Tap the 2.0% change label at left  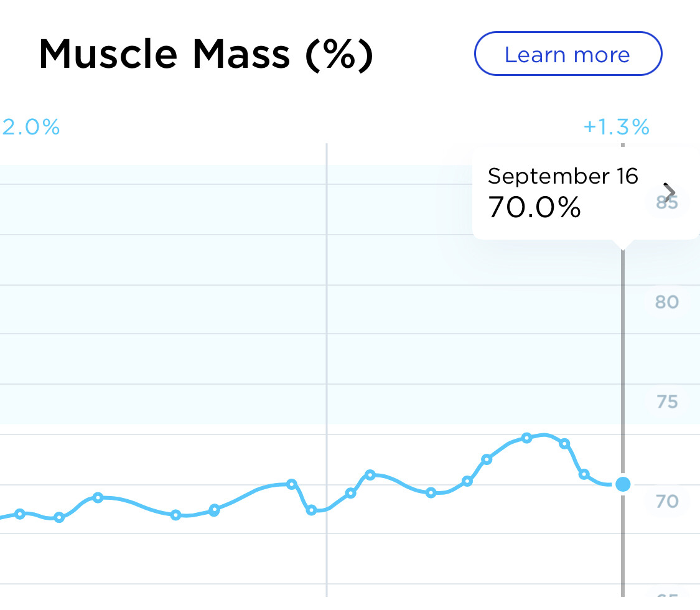pyautogui.click(x=31, y=127)
